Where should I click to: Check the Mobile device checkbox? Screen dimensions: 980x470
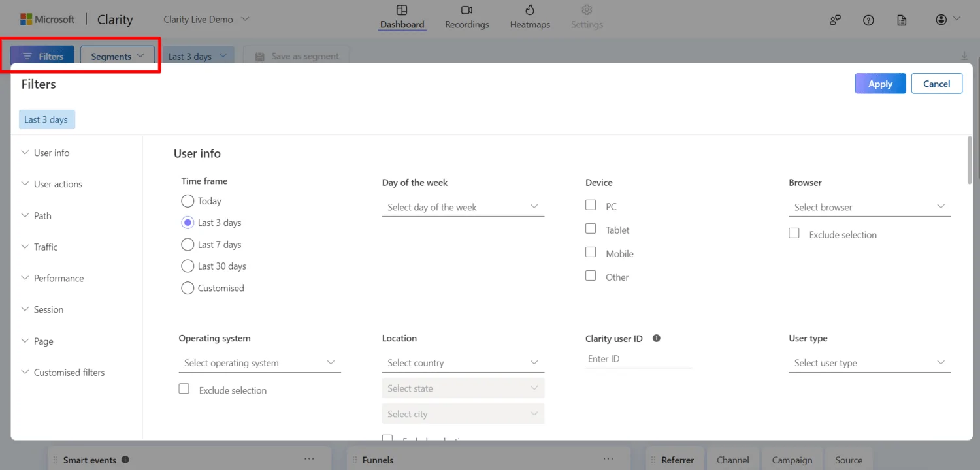(591, 253)
